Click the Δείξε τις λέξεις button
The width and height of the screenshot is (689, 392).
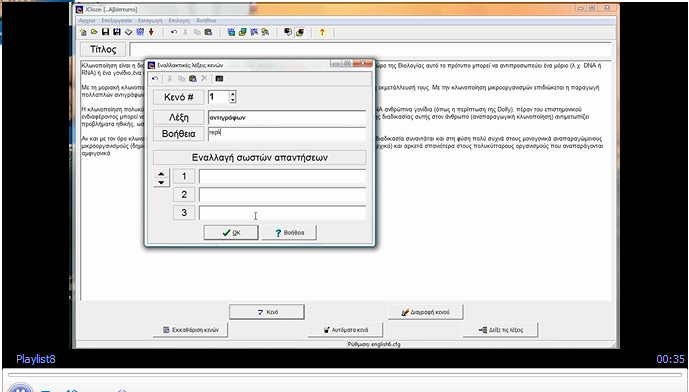tap(500, 330)
